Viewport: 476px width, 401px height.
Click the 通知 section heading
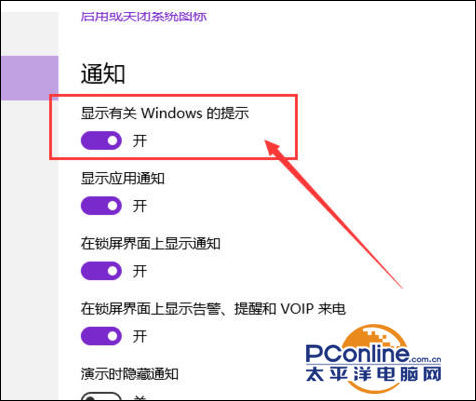click(103, 74)
